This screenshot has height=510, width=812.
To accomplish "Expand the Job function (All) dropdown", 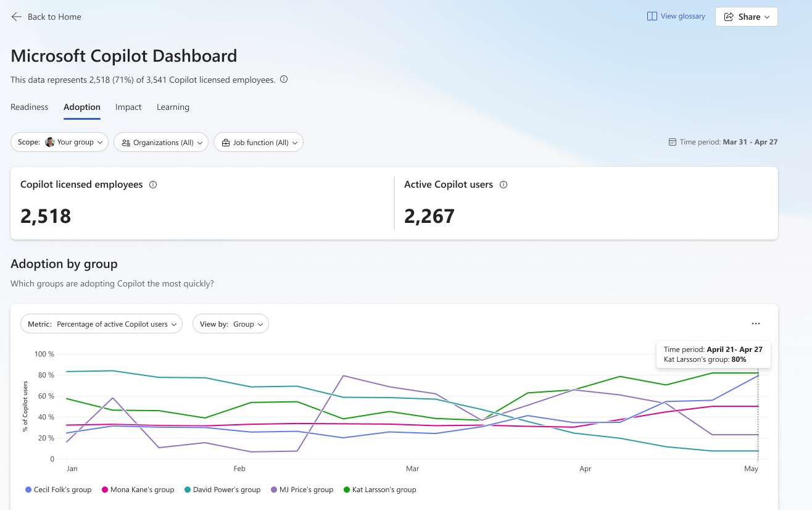I will (x=259, y=142).
